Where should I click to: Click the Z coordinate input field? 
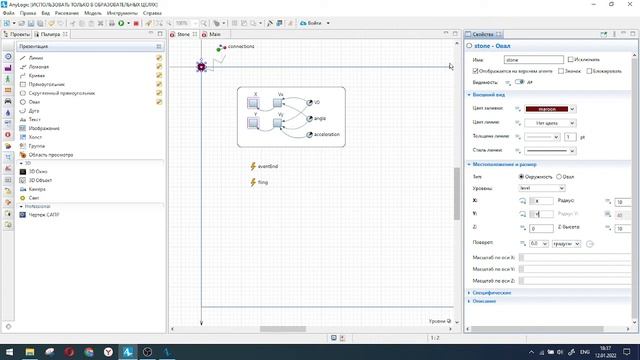coord(541,229)
